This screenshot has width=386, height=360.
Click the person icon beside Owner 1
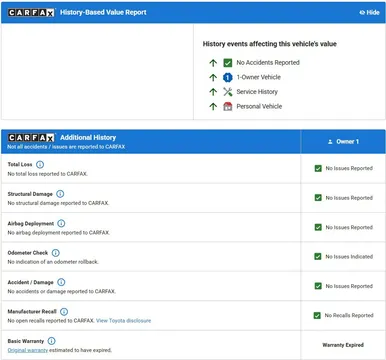[x=330, y=142]
